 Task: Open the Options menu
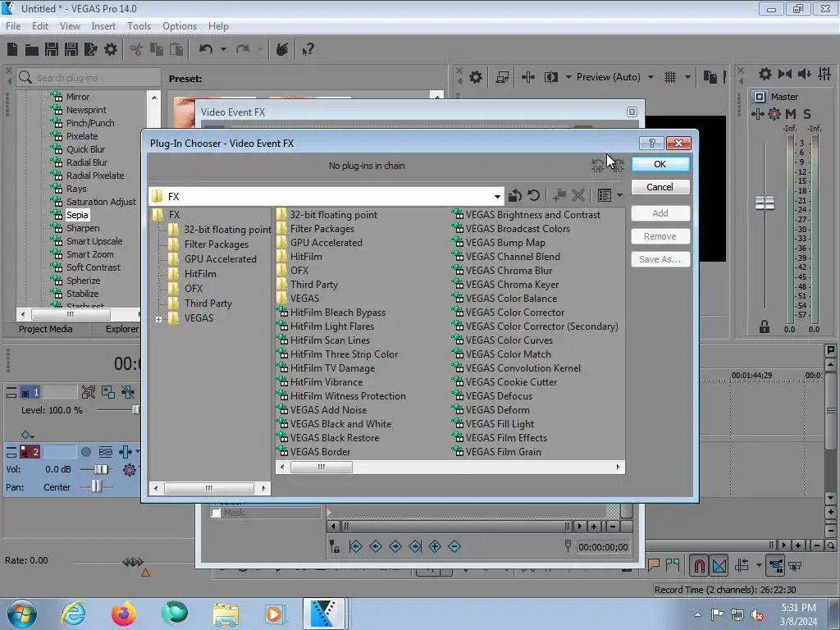[180, 25]
